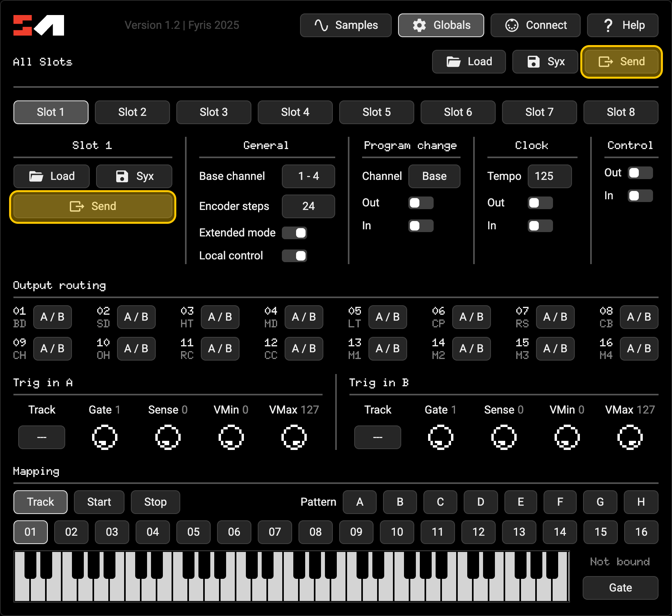This screenshot has width=672, height=616.
Task: Click the Tempo value field
Action: [549, 176]
